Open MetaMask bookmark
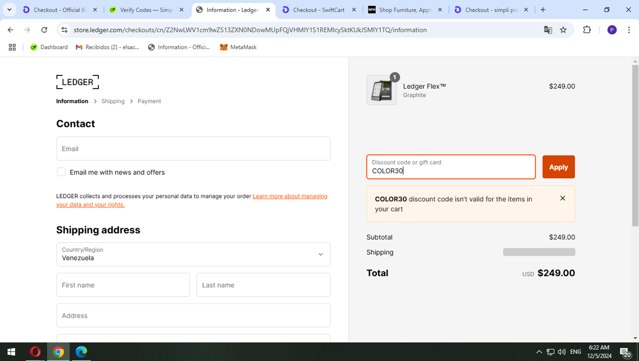The width and height of the screenshot is (639, 361). coord(238,47)
